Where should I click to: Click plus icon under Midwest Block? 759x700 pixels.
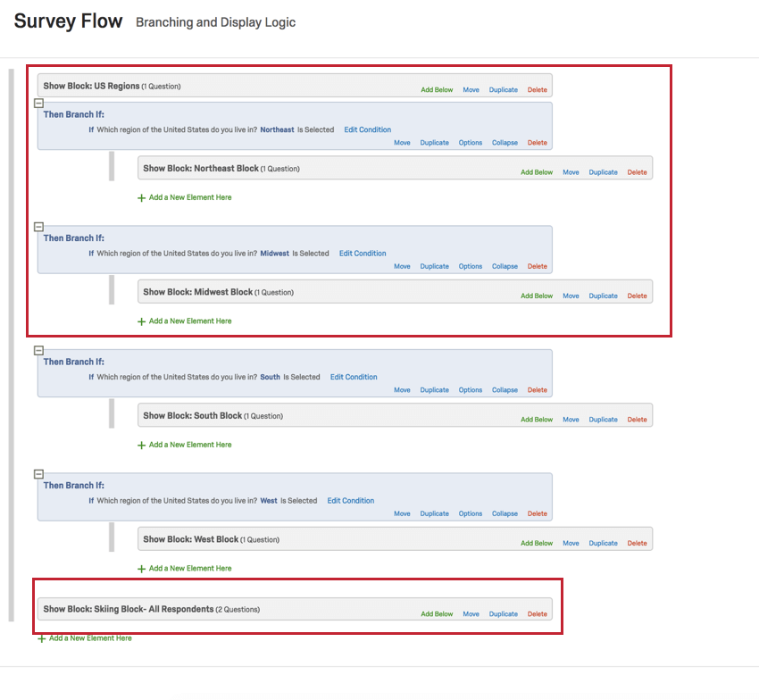pos(141,321)
